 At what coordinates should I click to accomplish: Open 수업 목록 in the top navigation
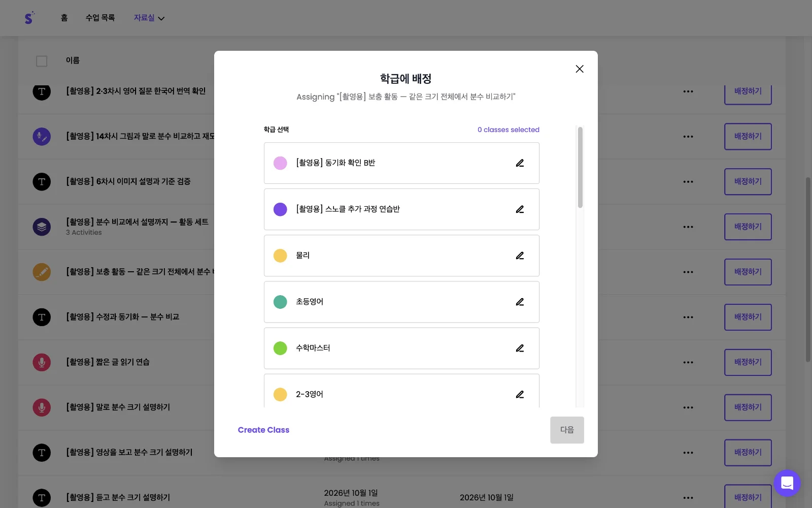[x=100, y=18]
